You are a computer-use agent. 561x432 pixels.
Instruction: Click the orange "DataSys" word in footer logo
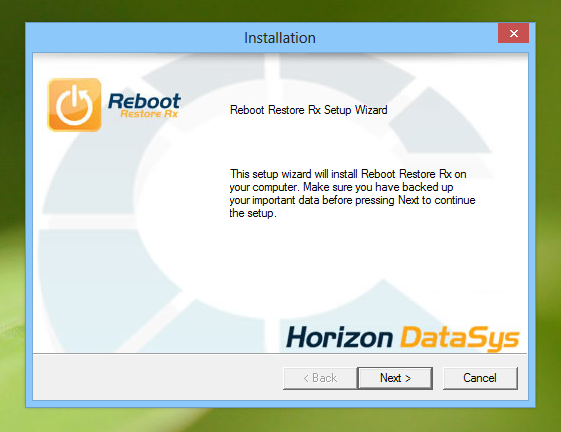tap(459, 338)
